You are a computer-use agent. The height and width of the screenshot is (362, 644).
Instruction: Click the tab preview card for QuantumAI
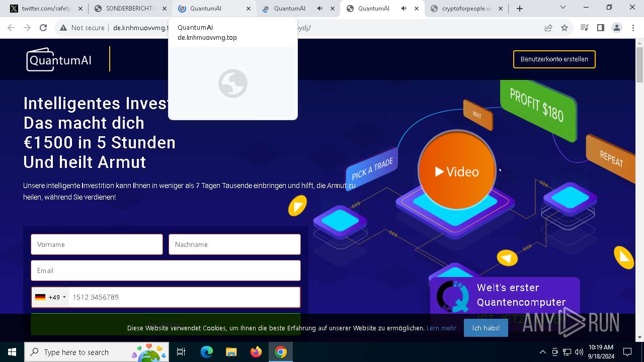coord(232,69)
